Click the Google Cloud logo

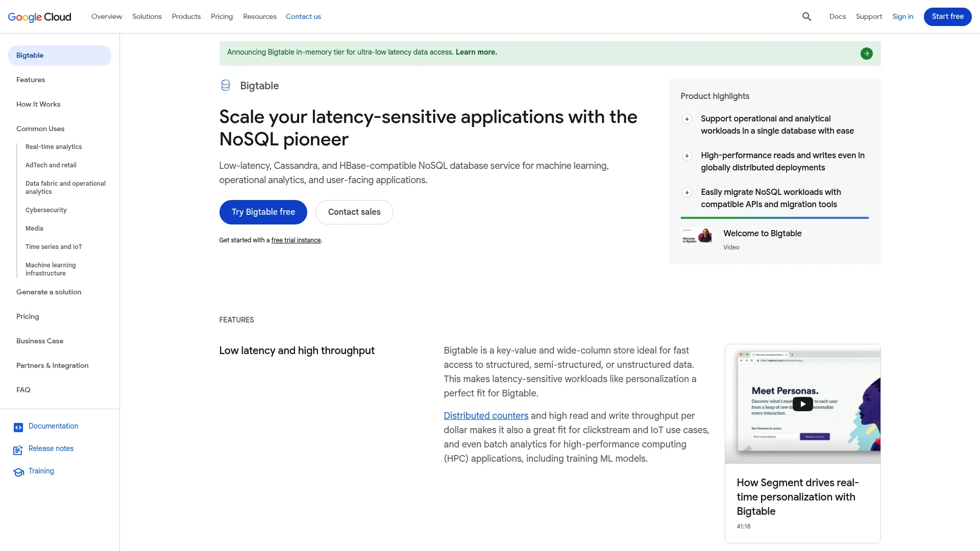point(40,17)
